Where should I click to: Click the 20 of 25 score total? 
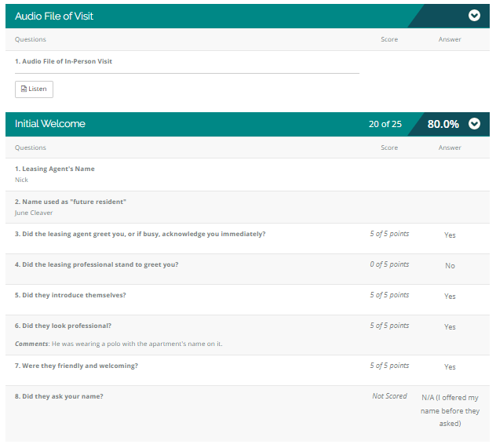(385, 124)
